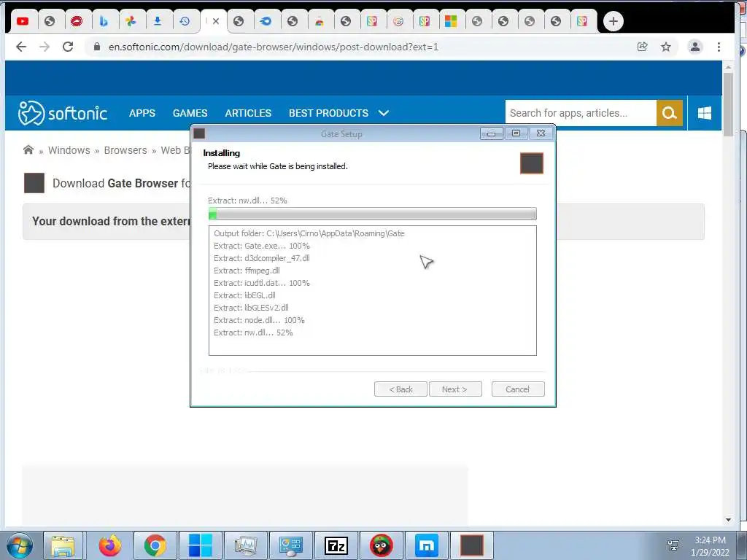747x560 pixels.
Task: Switch to the YouTube tab
Action: [x=23, y=21]
